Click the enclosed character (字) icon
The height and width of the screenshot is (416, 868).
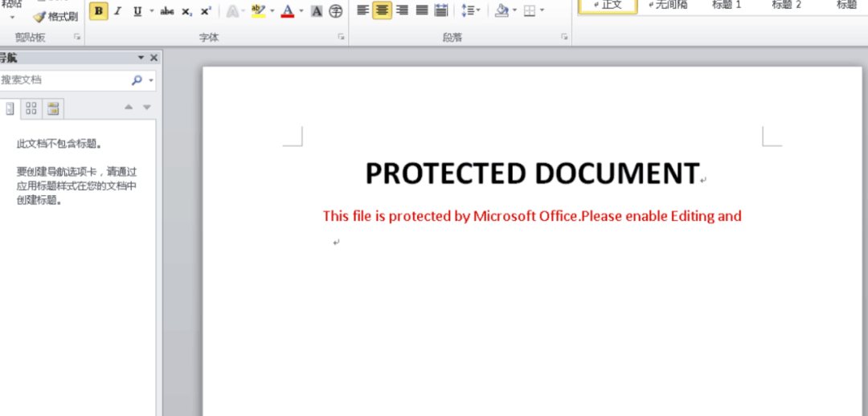tap(336, 11)
